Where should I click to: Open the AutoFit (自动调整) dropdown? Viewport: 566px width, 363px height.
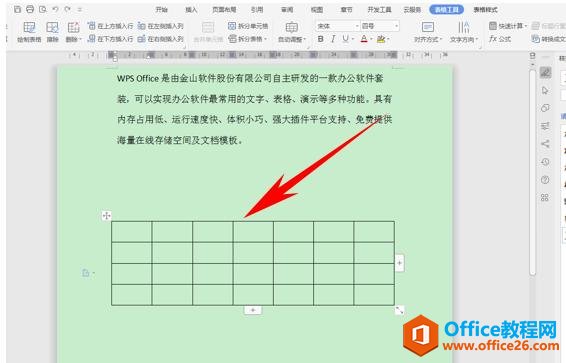coord(292,32)
